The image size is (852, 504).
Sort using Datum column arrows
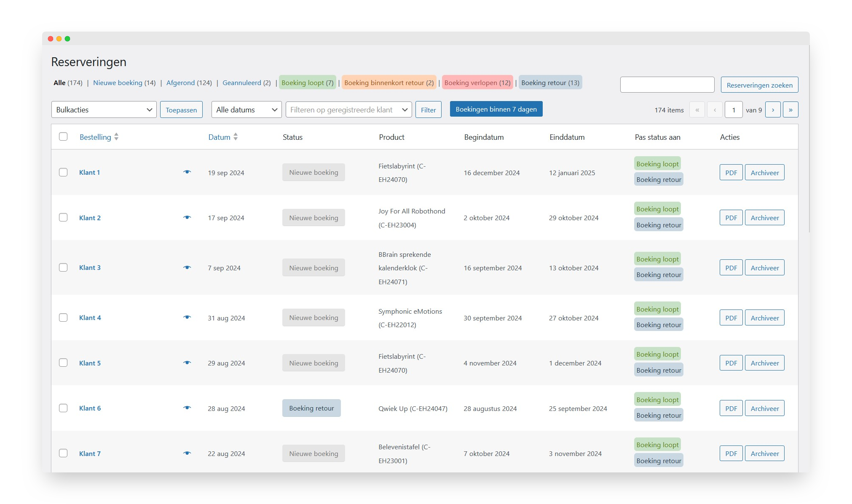click(x=236, y=137)
